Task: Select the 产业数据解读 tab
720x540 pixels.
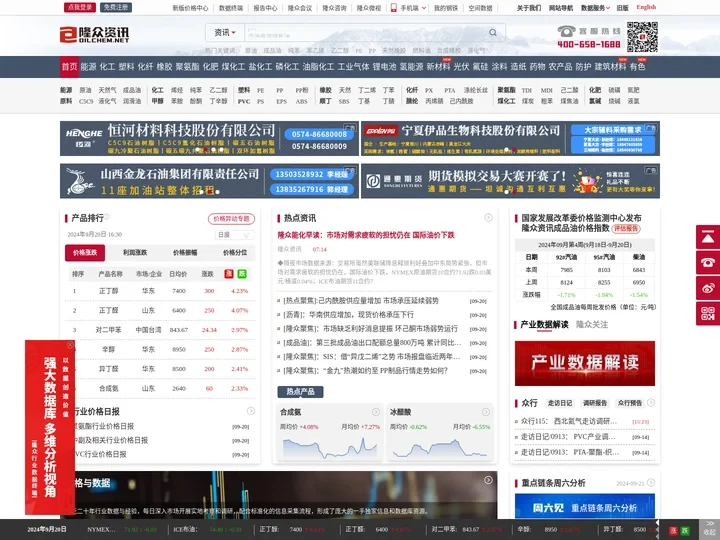Action: click(x=545, y=325)
